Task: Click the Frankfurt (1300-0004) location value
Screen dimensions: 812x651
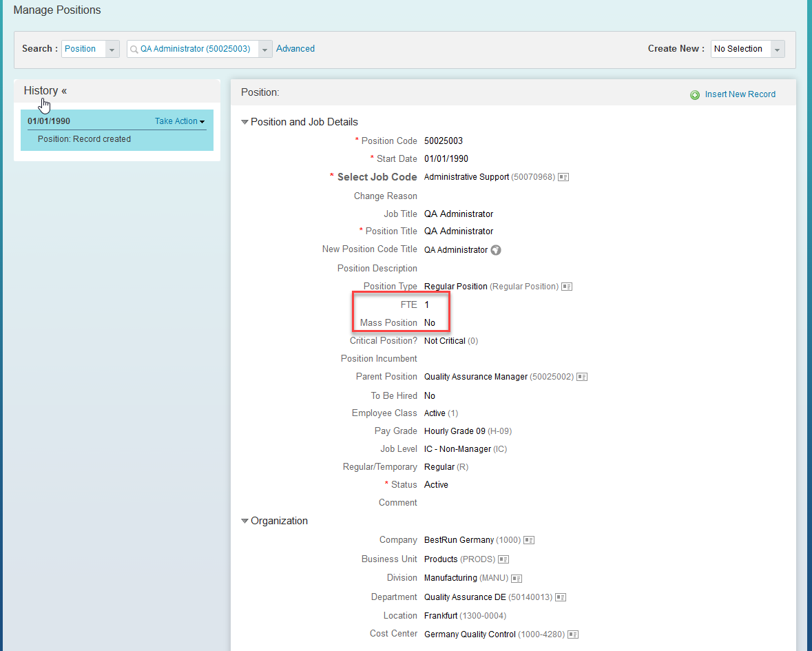Action: [465, 616]
